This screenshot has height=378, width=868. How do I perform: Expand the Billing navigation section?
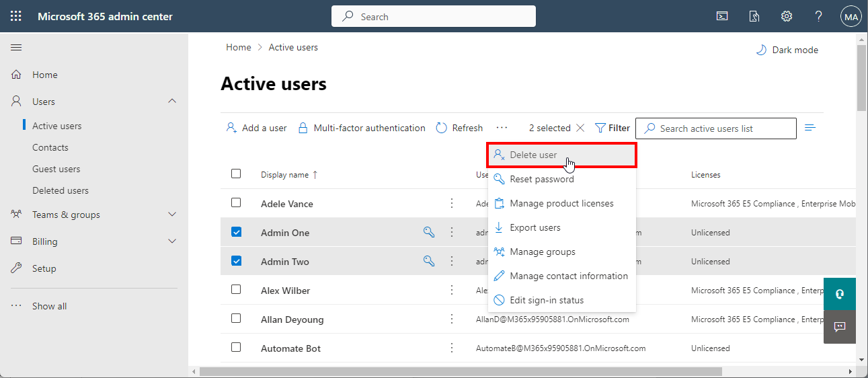click(172, 241)
